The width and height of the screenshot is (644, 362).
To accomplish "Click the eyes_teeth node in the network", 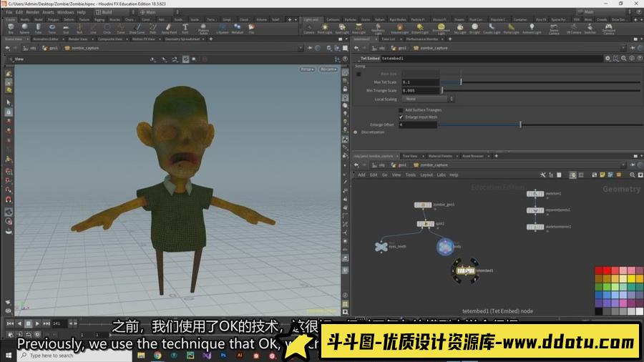I will point(381,246).
